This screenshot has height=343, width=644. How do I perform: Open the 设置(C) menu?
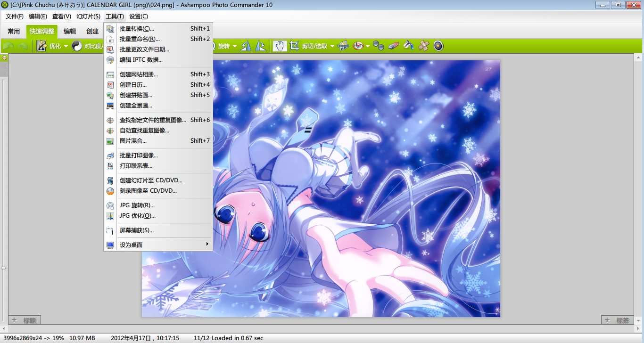point(138,16)
